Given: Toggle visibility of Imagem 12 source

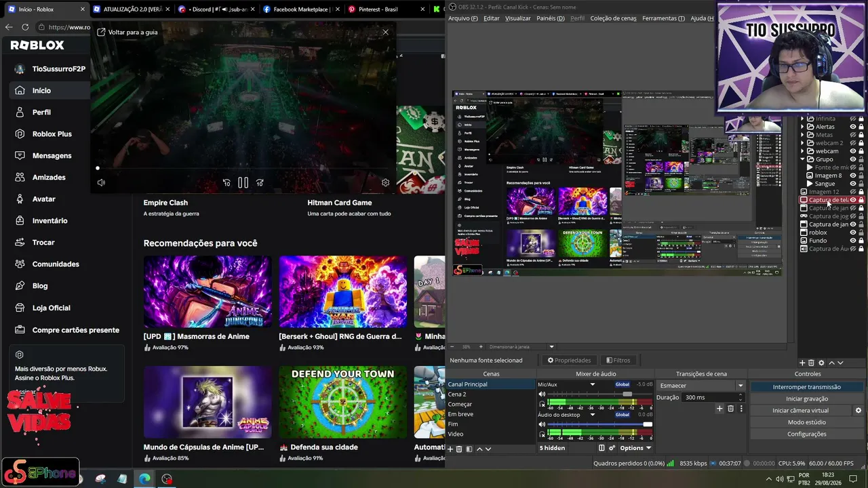Looking at the screenshot, I should pos(853,192).
